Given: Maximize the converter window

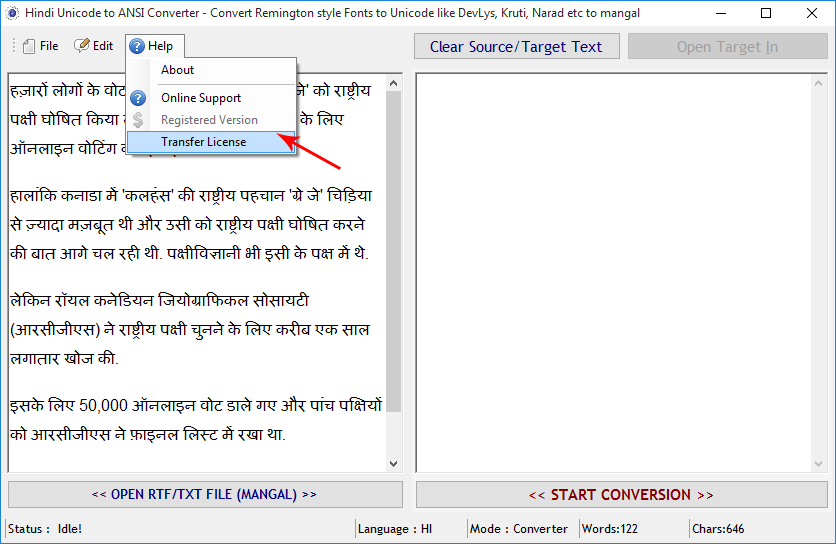Looking at the screenshot, I should [x=766, y=13].
